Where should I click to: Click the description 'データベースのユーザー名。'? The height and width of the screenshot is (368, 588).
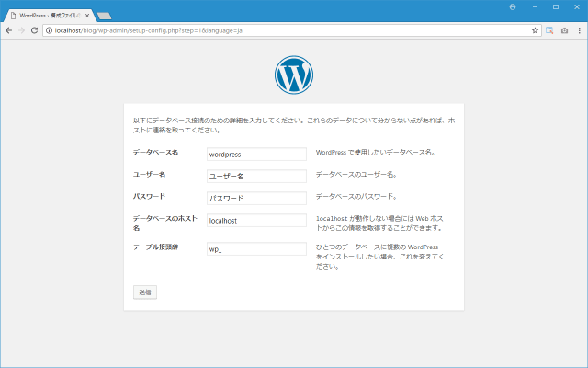click(356, 174)
